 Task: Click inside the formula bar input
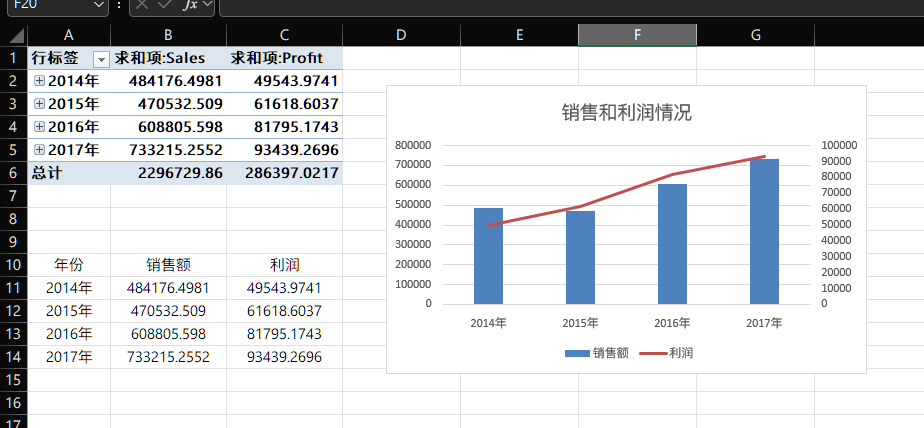click(560, 6)
